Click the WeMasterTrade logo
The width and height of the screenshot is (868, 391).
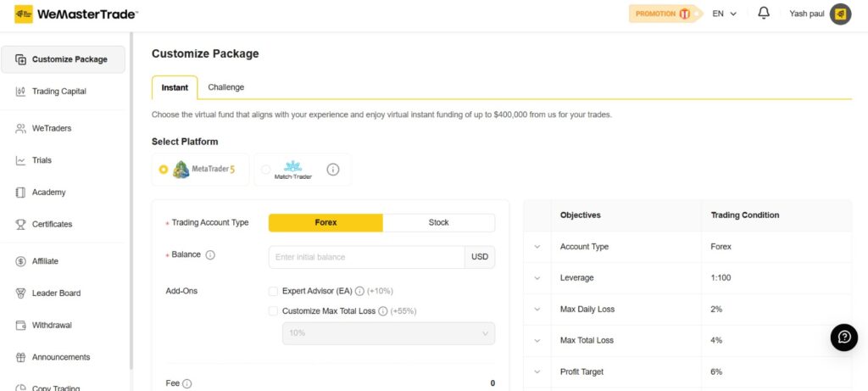coord(76,14)
